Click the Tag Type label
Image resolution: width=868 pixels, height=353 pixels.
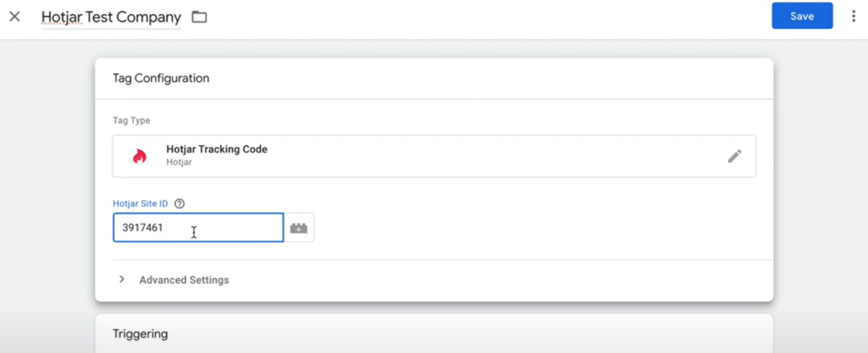tap(131, 121)
